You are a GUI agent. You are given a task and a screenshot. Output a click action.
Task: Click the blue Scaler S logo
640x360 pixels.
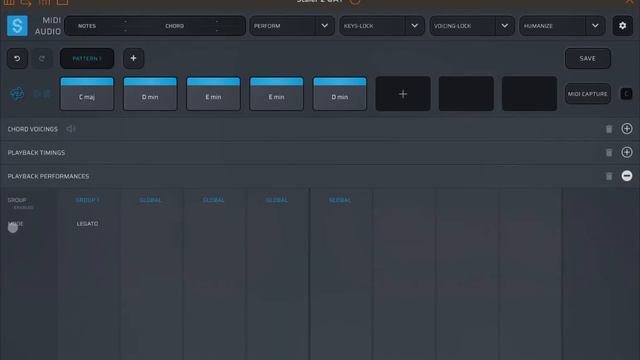(17, 25)
